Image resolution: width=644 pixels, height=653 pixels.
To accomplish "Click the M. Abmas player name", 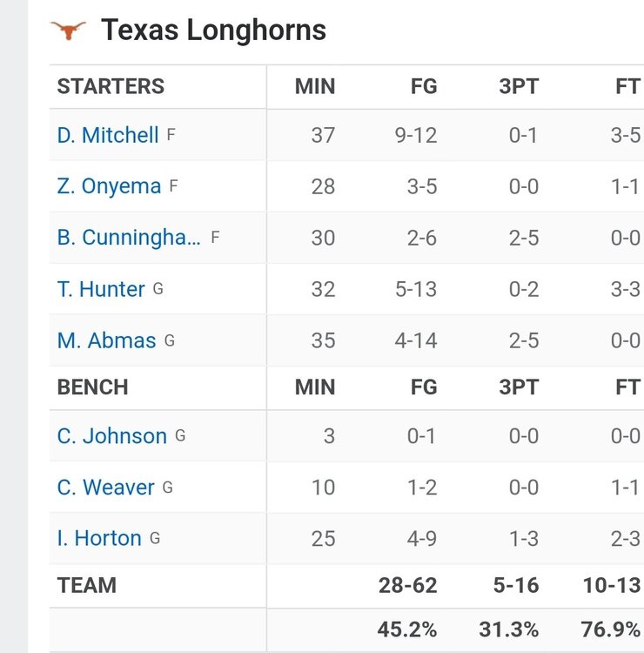I will 106,340.
